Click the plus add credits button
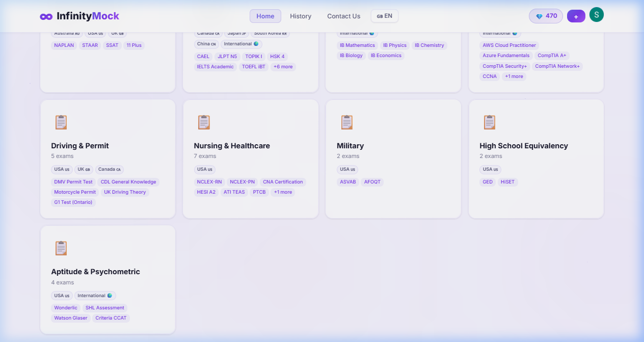Viewport: 644px width, 342px height. pyautogui.click(x=576, y=16)
